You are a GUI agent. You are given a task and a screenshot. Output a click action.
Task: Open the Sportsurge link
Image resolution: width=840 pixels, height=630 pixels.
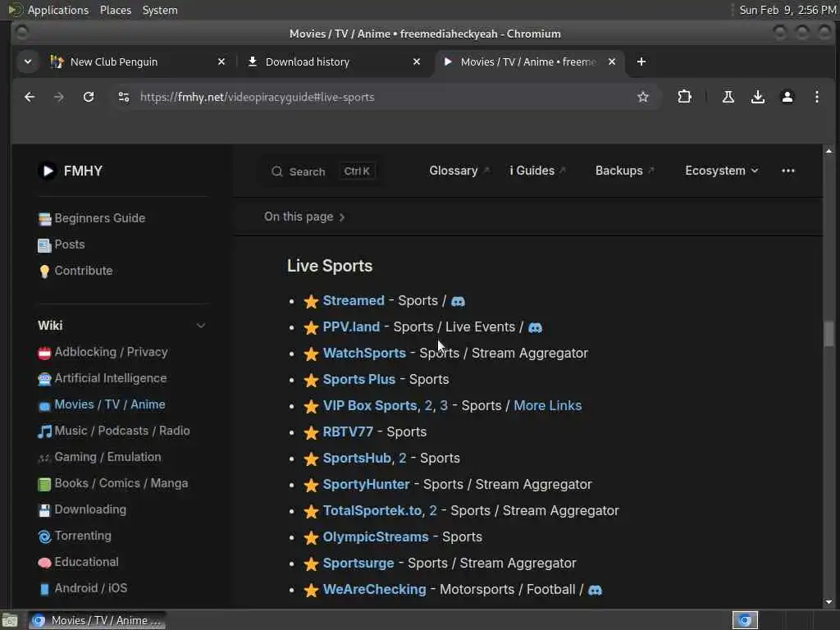[x=358, y=563]
